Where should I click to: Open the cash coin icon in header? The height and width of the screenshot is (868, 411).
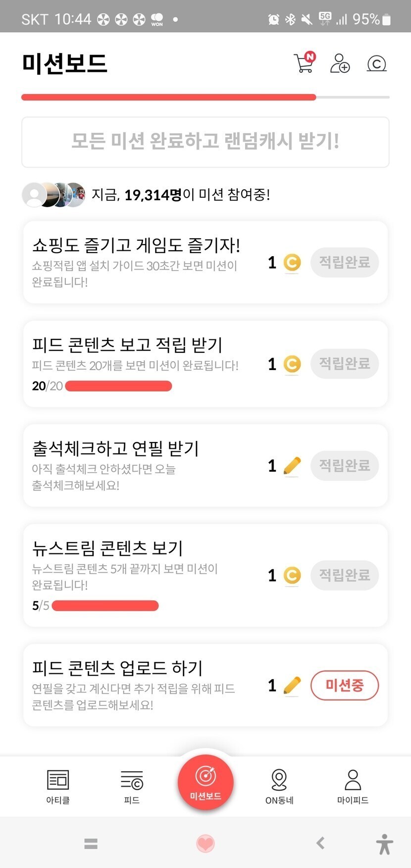376,63
